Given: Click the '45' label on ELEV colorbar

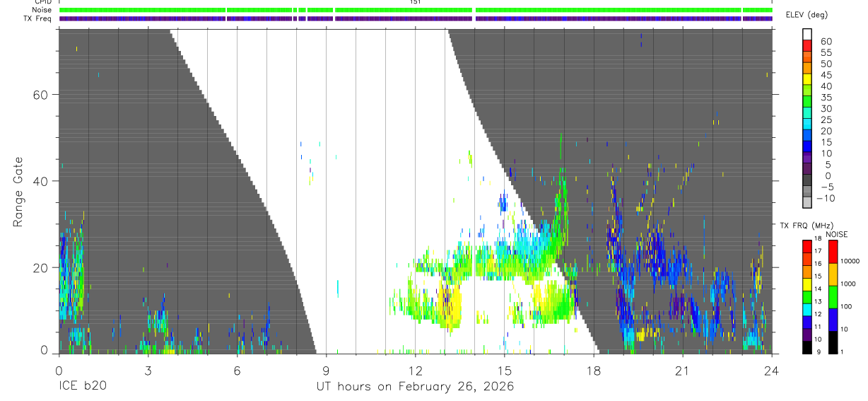Looking at the screenshot, I should point(826,75).
